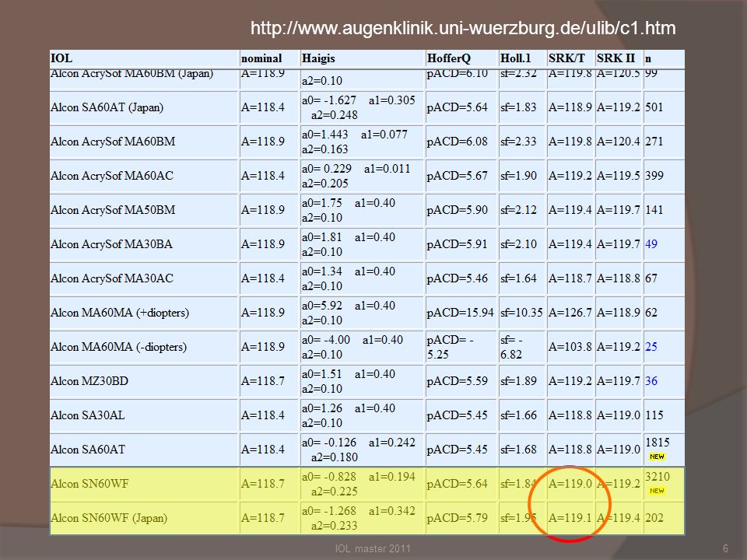Click Haigis a0= -1.627 in SA60AT (Japan) row
Image resolution: width=747 pixels, height=560 pixels.
328,100
